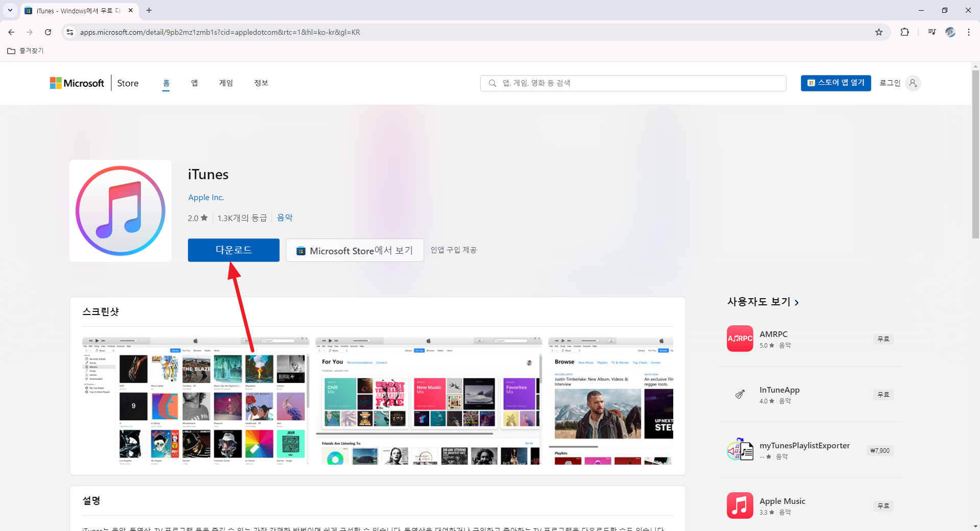This screenshot has width=980, height=531.
Task: Open the 1.3K개의 등급 ratings
Action: (242, 218)
